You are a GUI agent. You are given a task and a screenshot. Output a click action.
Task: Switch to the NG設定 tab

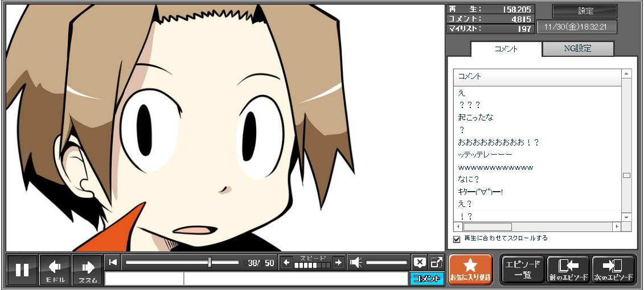[577, 49]
